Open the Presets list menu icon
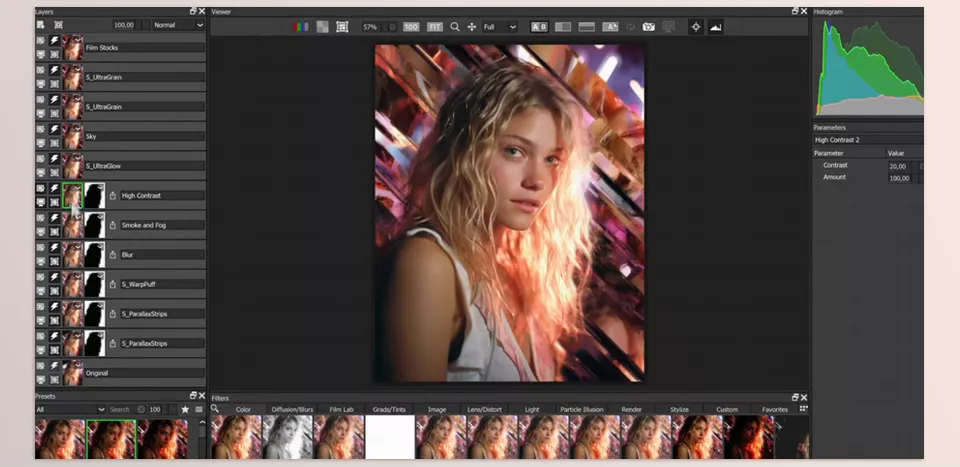 199,409
